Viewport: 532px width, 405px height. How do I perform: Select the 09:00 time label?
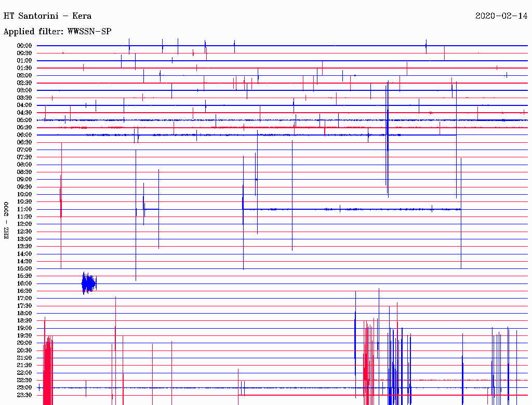24,180
